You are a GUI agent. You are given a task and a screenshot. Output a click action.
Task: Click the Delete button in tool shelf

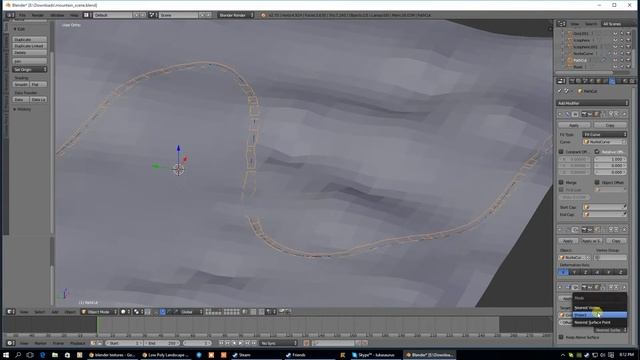29,53
